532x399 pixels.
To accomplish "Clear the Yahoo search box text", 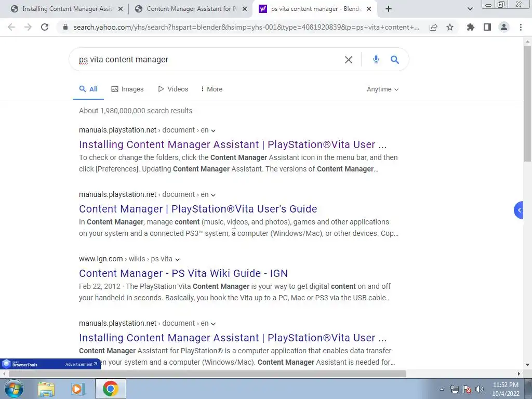I will [349, 60].
